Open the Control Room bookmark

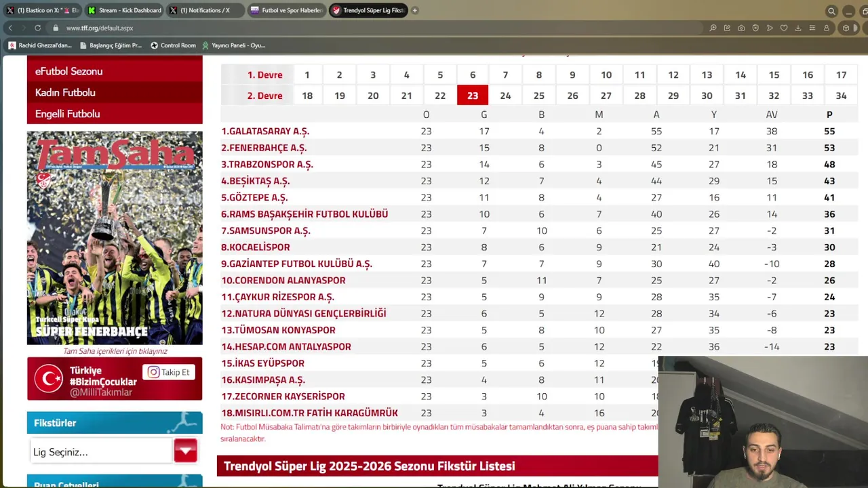pos(173,45)
